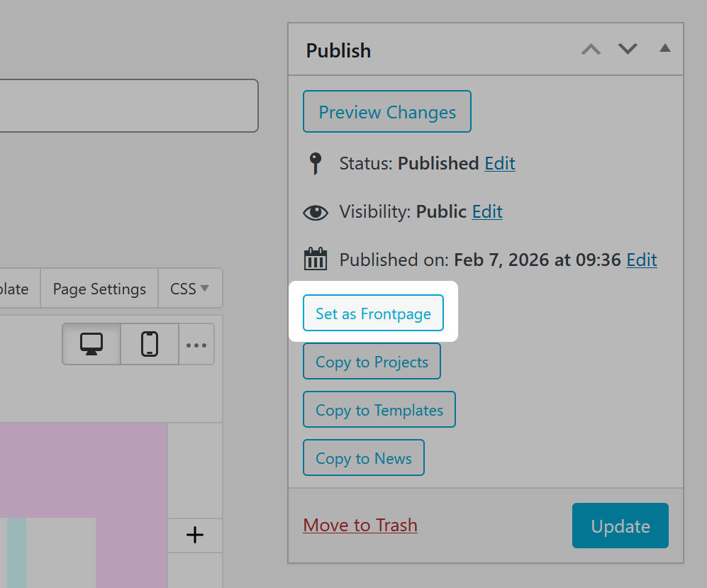Switch to mobile preview mode
Image resolution: width=707 pixels, height=588 pixels.
click(150, 344)
